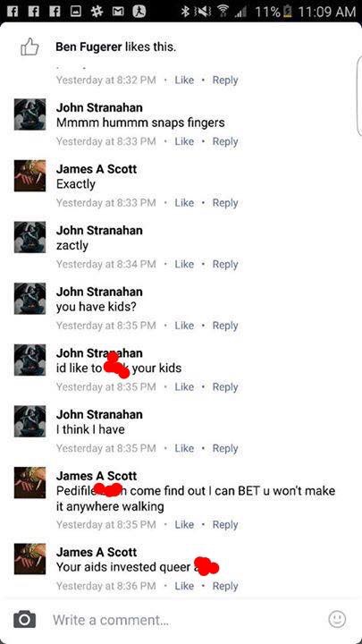
Task: Tap the Wi-Fi status bar icon
Action: click(x=224, y=11)
